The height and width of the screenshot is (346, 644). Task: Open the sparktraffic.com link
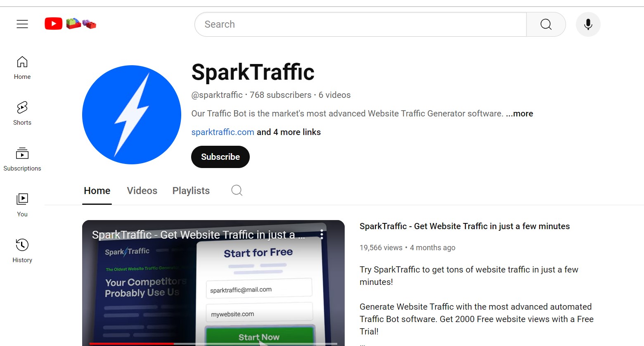(x=223, y=132)
